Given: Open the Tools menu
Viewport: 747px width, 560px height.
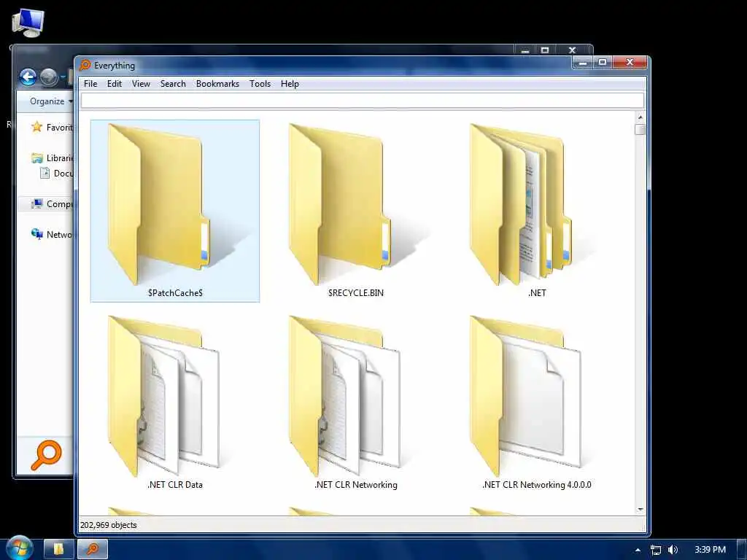Looking at the screenshot, I should (x=260, y=84).
